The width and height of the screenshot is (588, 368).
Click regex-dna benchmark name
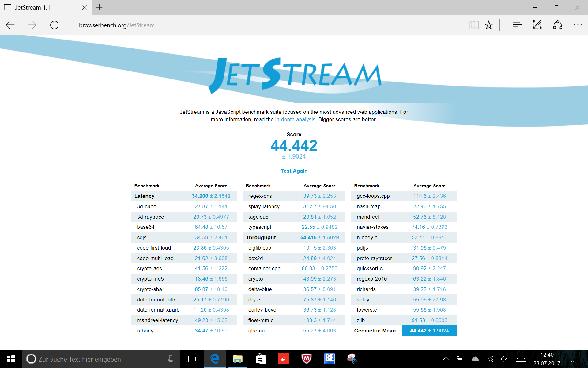(x=260, y=196)
